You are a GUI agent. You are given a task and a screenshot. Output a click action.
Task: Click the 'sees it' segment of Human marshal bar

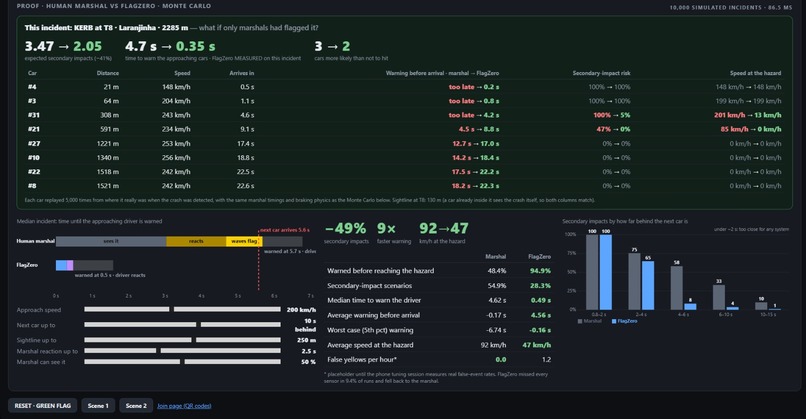[x=111, y=241]
